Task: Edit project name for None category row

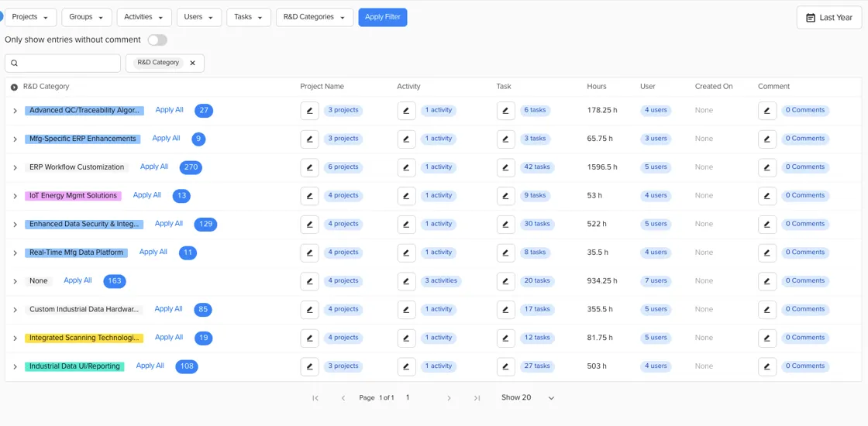Action: pyautogui.click(x=309, y=281)
